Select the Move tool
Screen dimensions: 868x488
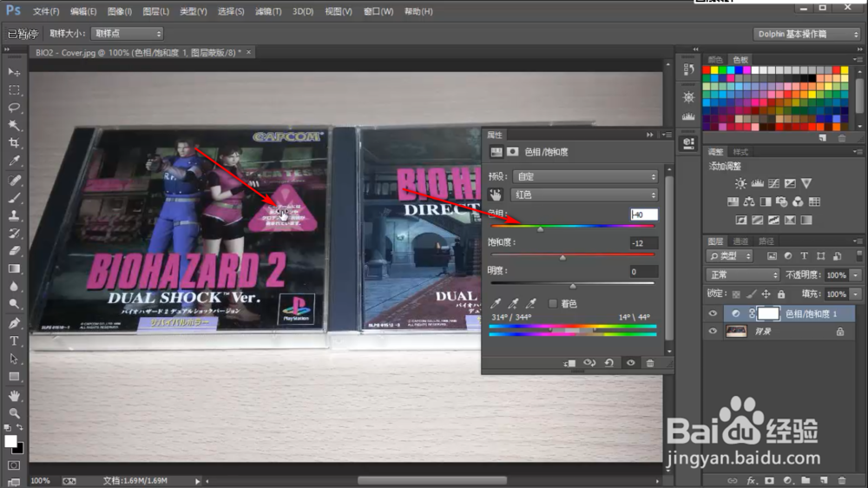click(14, 72)
